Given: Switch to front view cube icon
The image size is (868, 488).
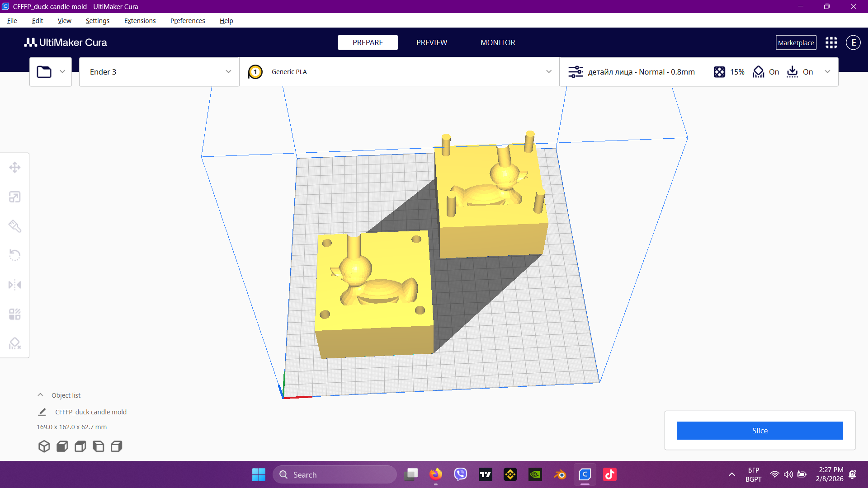Looking at the screenshot, I should [62, 446].
